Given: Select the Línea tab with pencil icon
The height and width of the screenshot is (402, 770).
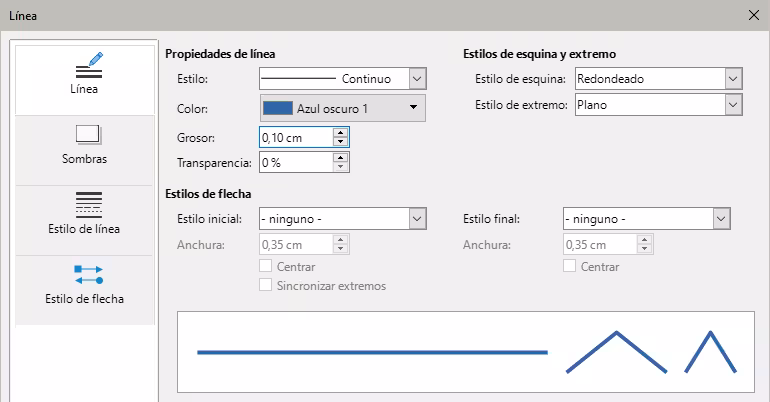Looking at the screenshot, I should [84, 80].
